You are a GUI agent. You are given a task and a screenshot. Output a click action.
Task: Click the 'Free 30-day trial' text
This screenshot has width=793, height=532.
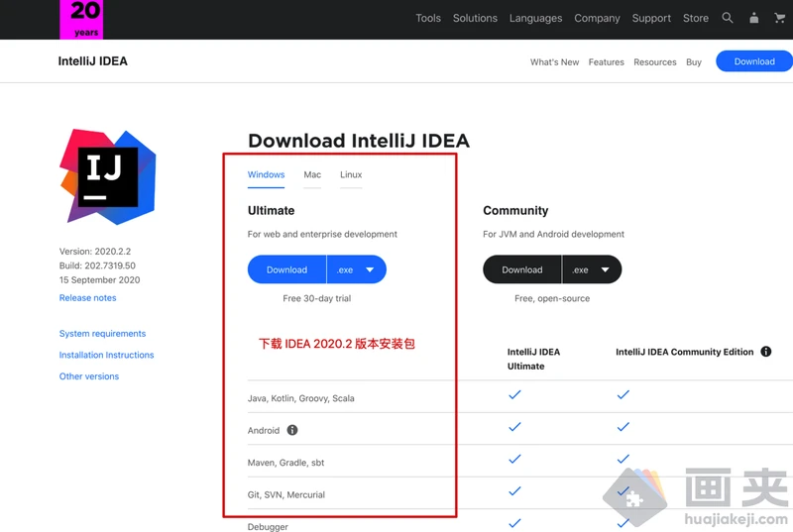coord(316,298)
